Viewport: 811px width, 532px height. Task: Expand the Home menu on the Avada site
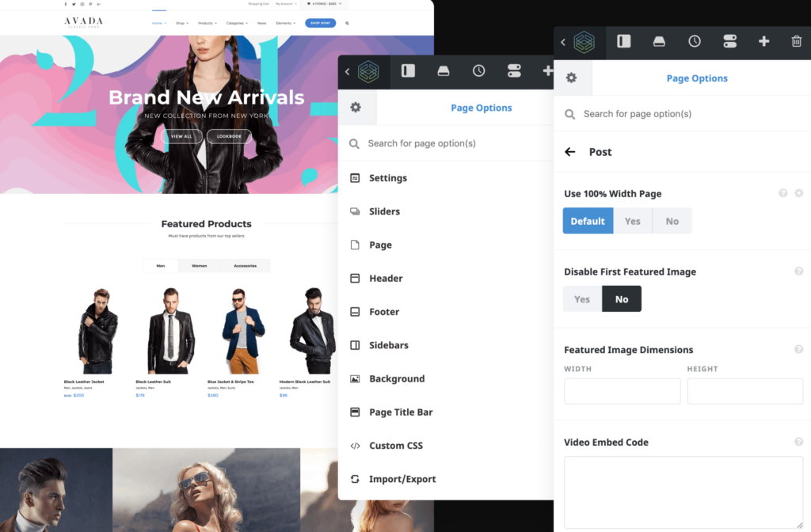click(159, 23)
